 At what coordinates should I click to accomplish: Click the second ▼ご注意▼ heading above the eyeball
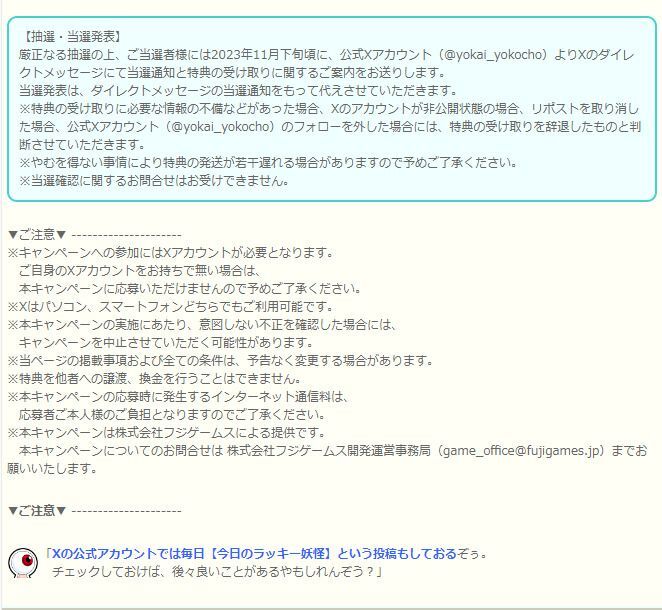click(37, 510)
